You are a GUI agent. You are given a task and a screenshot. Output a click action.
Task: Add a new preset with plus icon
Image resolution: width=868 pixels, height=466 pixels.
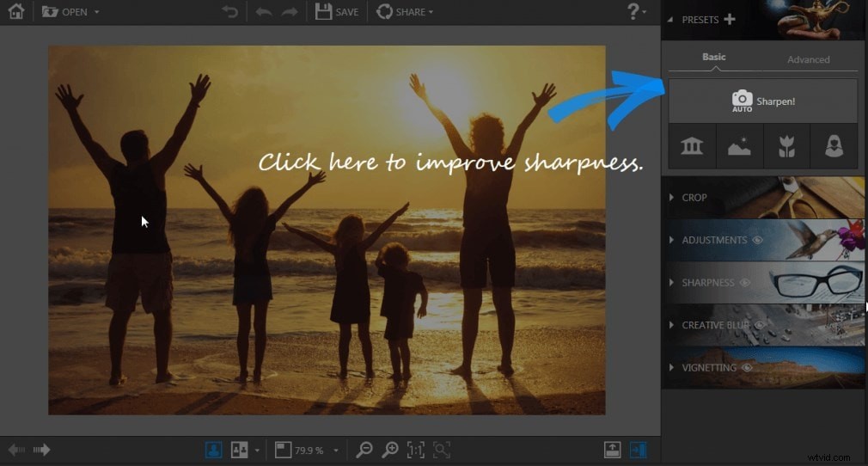[730, 20]
